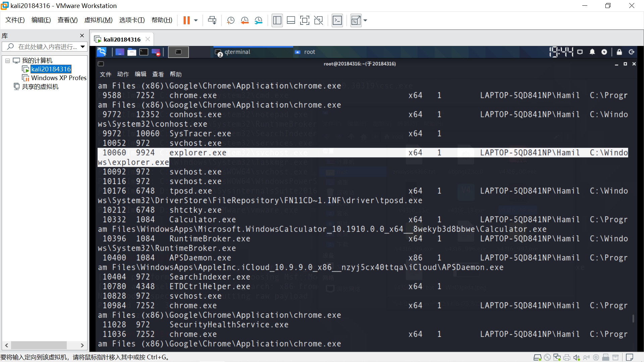
Task: Collapse the 我的计算机 tree node
Action: (x=7, y=61)
